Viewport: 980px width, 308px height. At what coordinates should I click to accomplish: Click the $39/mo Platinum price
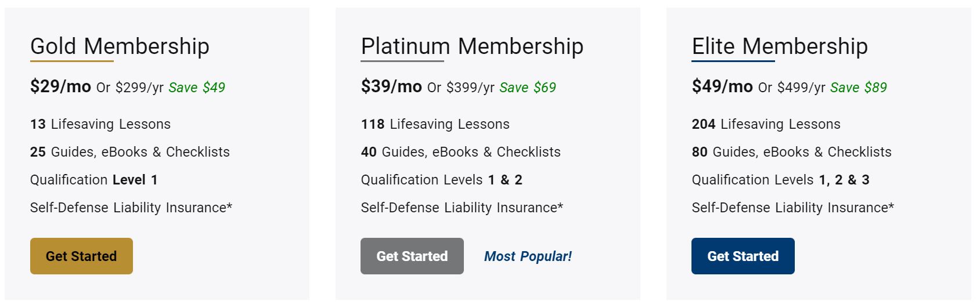pyautogui.click(x=391, y=87)
